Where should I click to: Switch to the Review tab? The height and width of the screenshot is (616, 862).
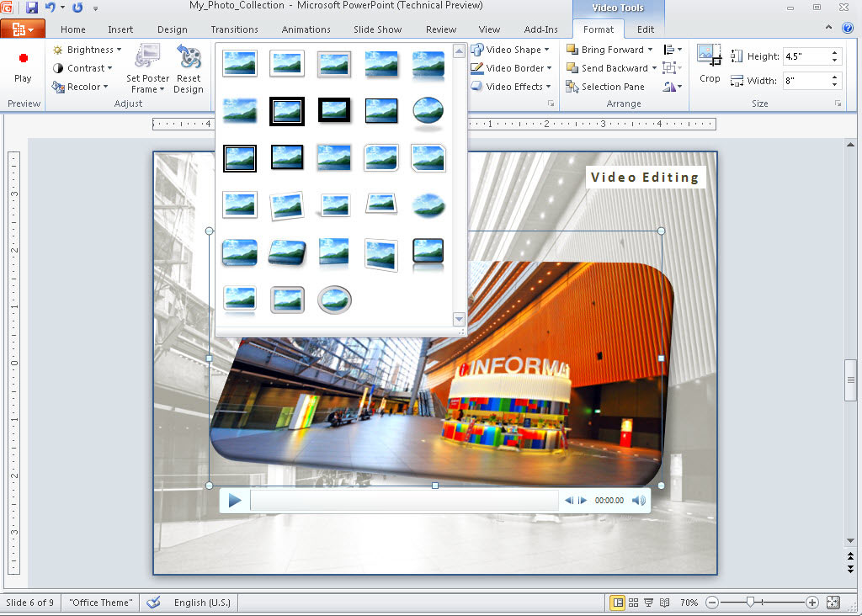point(441,29)
